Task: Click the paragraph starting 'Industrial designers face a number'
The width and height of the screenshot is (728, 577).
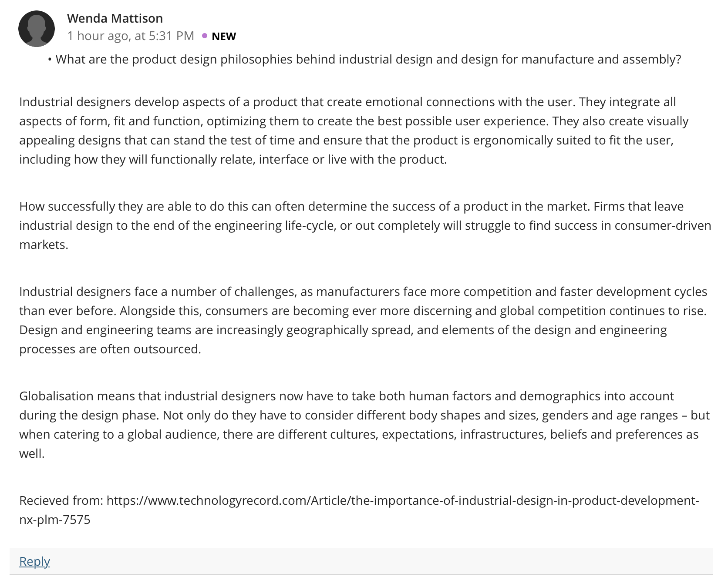Action: pyautogui.click(x=363, y=320)
